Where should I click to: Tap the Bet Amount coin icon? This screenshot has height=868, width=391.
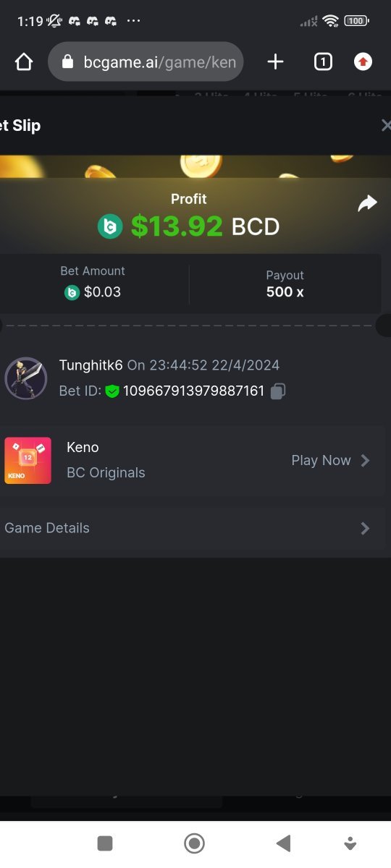pyautogui.click(x=72, y=292)
